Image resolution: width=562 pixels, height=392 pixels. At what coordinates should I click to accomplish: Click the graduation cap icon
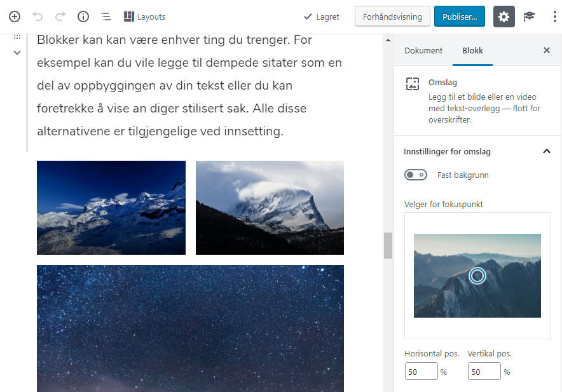(529, 17)
